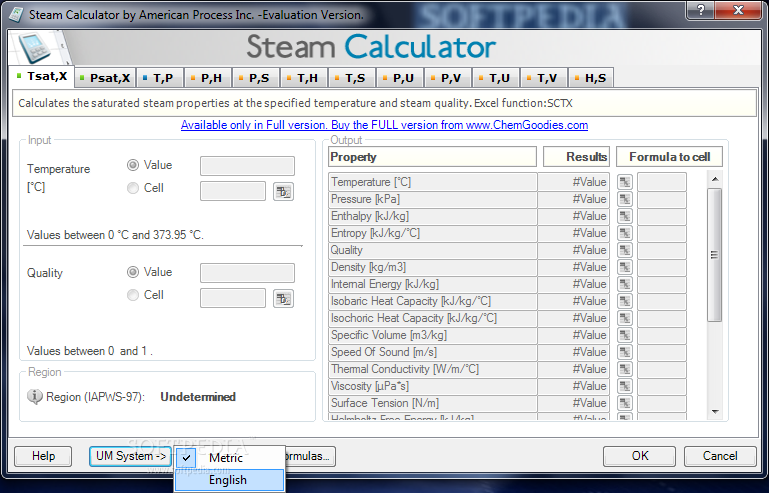Click the Temperature cell reference field

pos(233,191)
